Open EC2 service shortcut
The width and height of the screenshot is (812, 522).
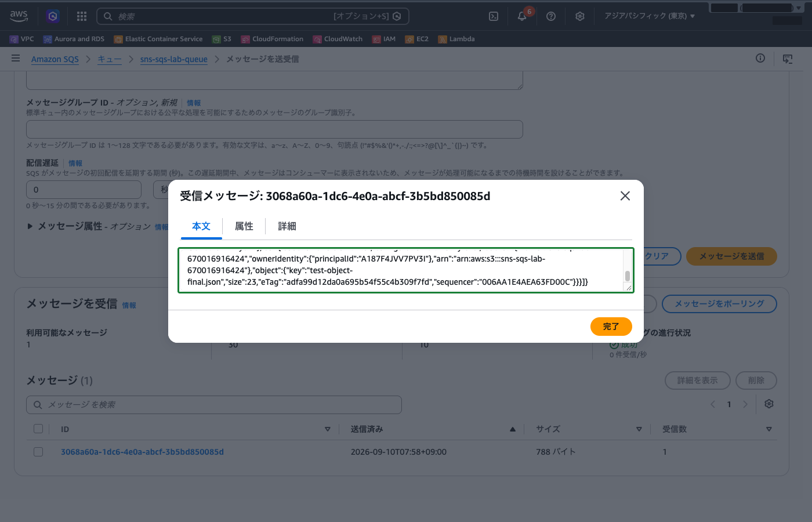click(x=417, y=39)
